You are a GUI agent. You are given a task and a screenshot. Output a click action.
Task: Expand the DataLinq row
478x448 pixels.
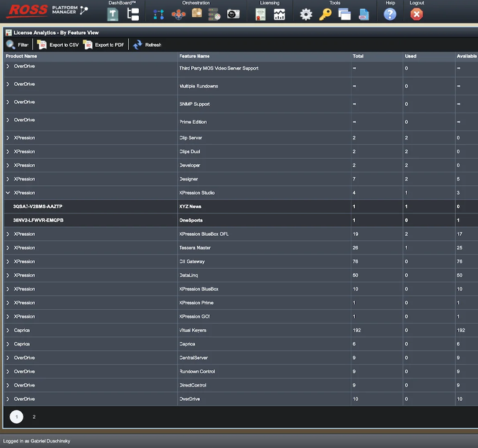point(8,275)
